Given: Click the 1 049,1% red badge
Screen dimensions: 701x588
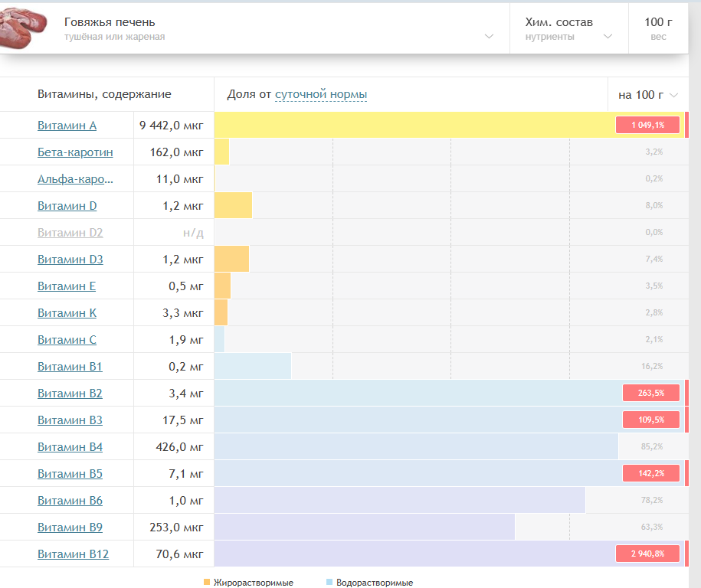Looking at the screenshot, I should coord(647,125).
